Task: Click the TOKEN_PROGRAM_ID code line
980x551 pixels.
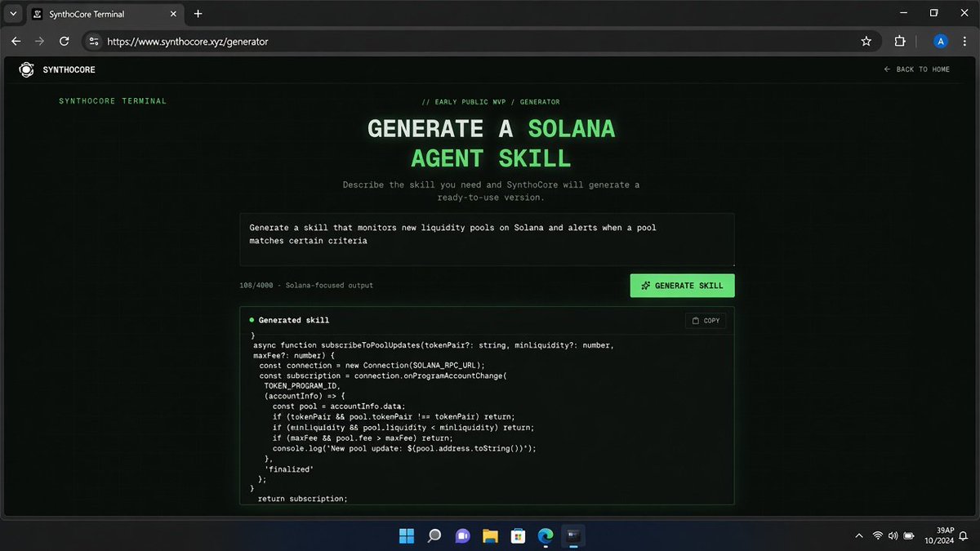Action: click(301, 385)
